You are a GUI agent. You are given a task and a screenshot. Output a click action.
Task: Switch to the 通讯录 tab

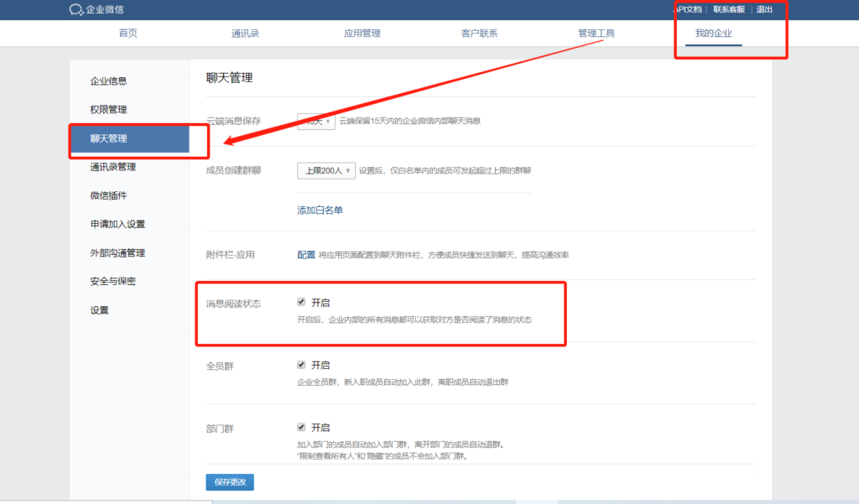[245, 34]
